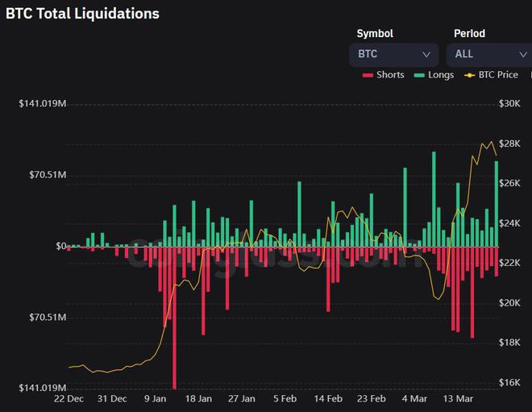
Task: Click the $28K price axis label
Action: pos(510,144)
